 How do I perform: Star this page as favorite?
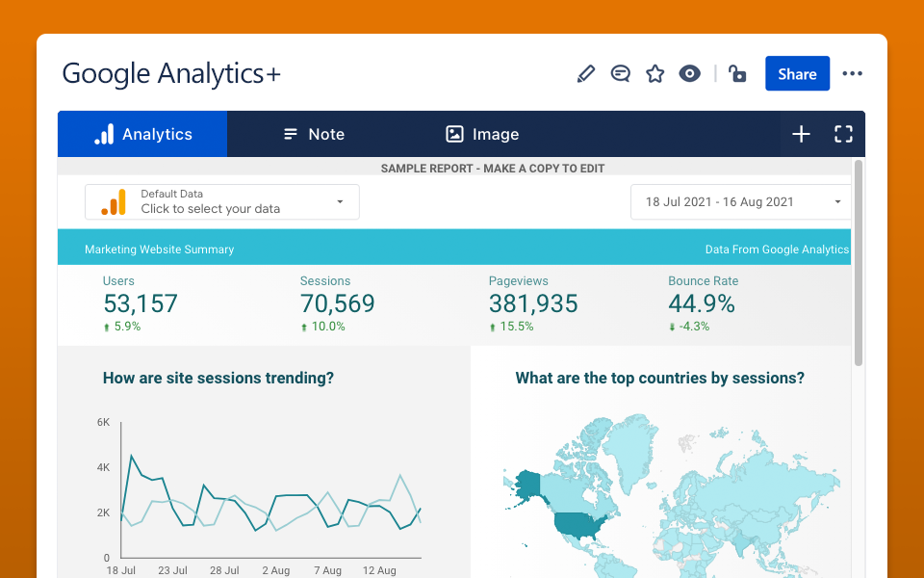[654, 74]
